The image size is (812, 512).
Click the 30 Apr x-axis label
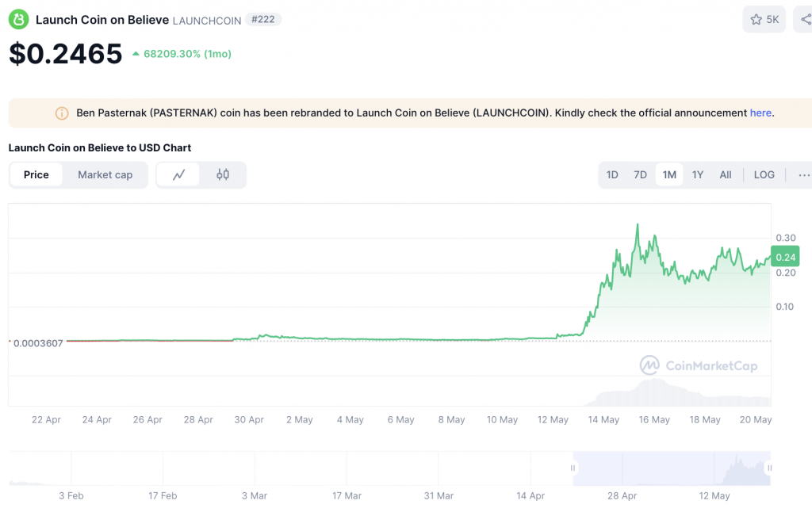coord(248,419)
